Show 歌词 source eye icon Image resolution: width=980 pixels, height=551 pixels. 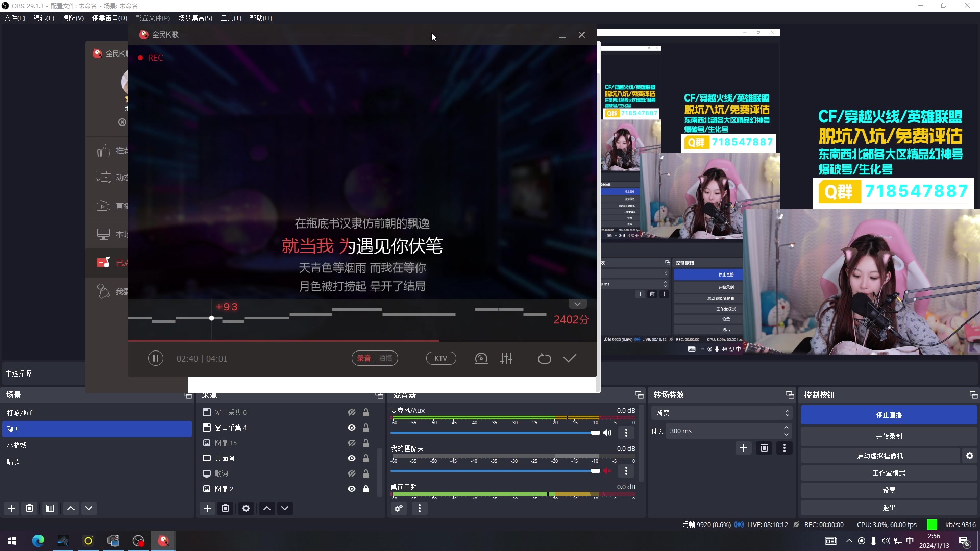(x=352, y=473)
